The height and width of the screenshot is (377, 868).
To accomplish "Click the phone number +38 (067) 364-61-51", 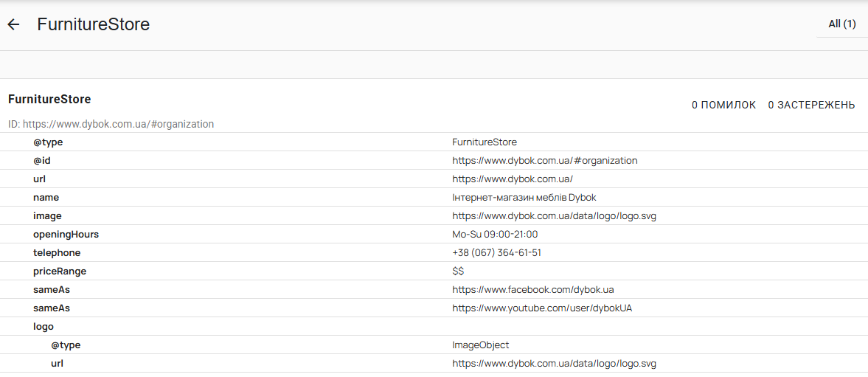I will click(496, 252).
